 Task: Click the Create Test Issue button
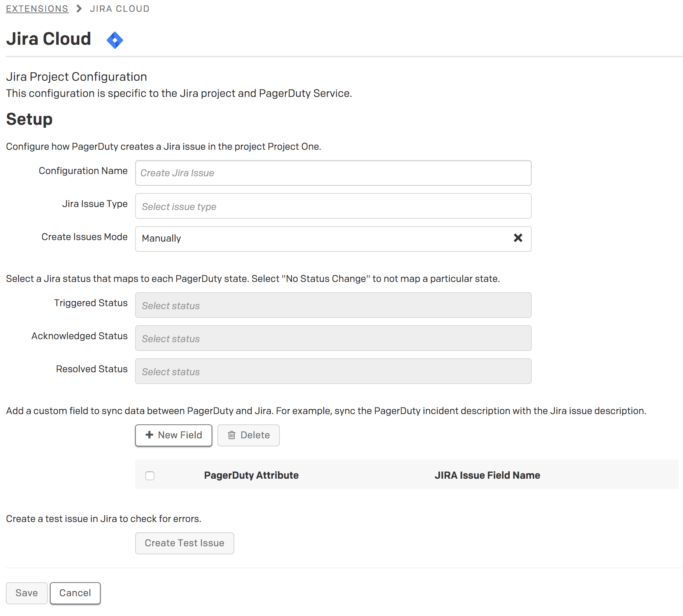coord(185,543)
